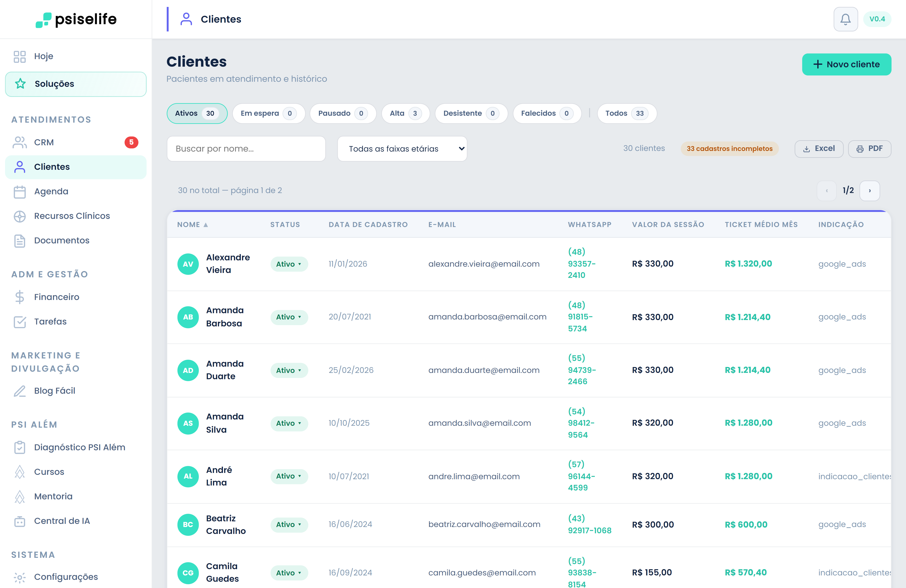
Task: Click the CRM people icon
Action: click(20, 142)
